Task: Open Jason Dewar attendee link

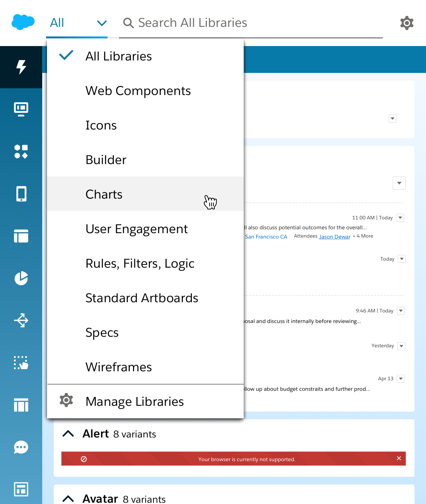Action: [x=335, y=237]
